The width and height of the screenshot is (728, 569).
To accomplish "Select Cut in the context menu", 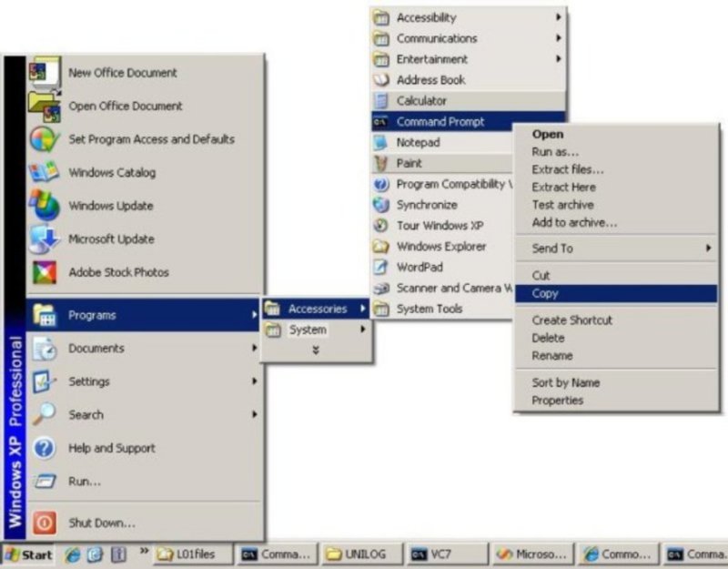I will [616, 276].
